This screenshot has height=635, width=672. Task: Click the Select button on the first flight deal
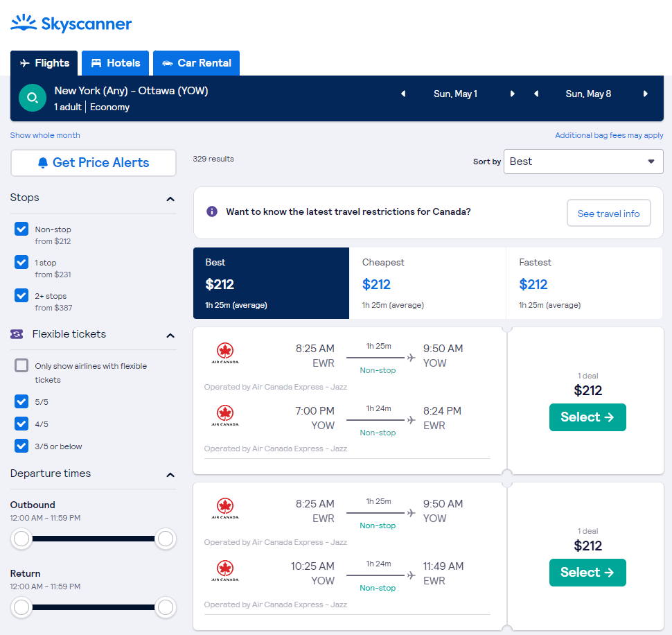pyautogui.click(x=587, y=417)
